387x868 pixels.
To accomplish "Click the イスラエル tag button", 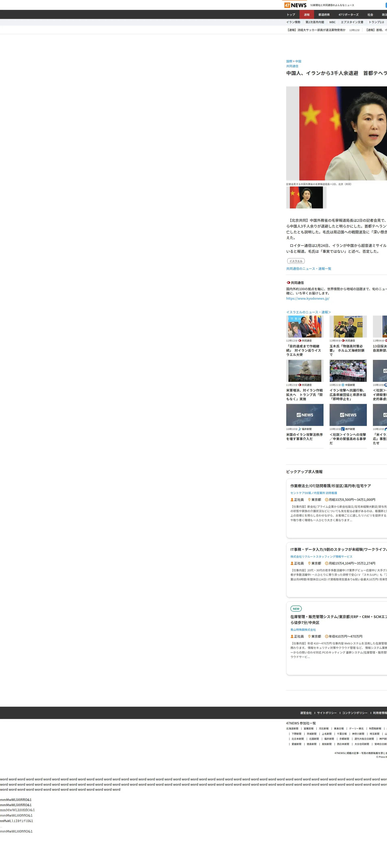I will click(296, 261).
